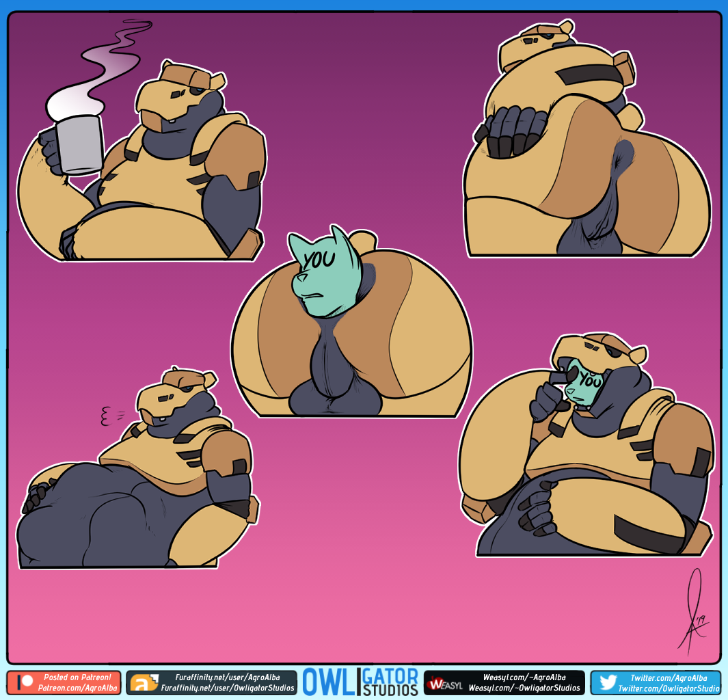Open the Twitter.com/OwligatorStudio link
This screenshot has height=700, width=728.
[669, 688]
